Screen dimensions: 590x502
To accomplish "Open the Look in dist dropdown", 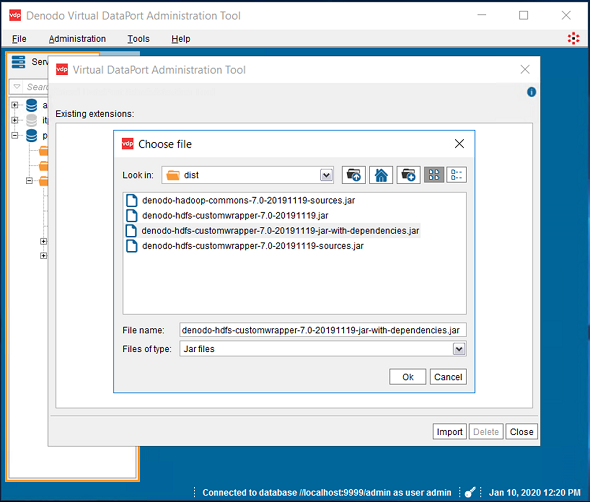I will pyautogui.click(x=326, y=175).
